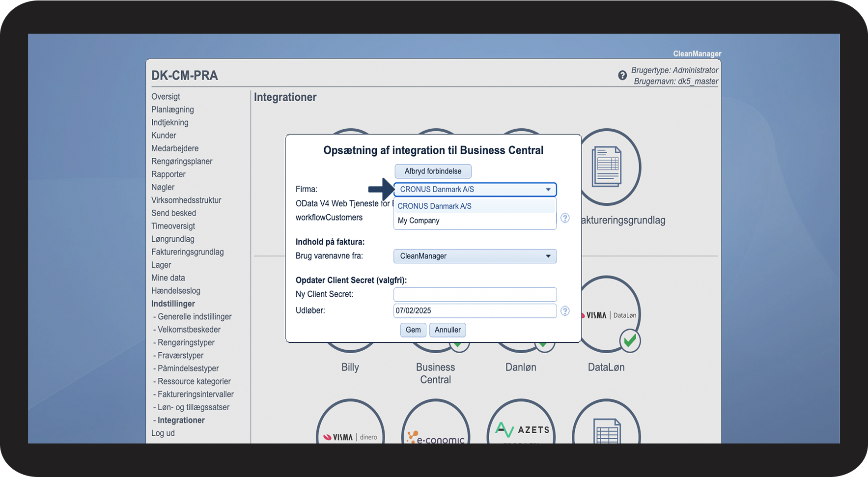Open the Visma DataLøn integration icon

coord(611,314)
